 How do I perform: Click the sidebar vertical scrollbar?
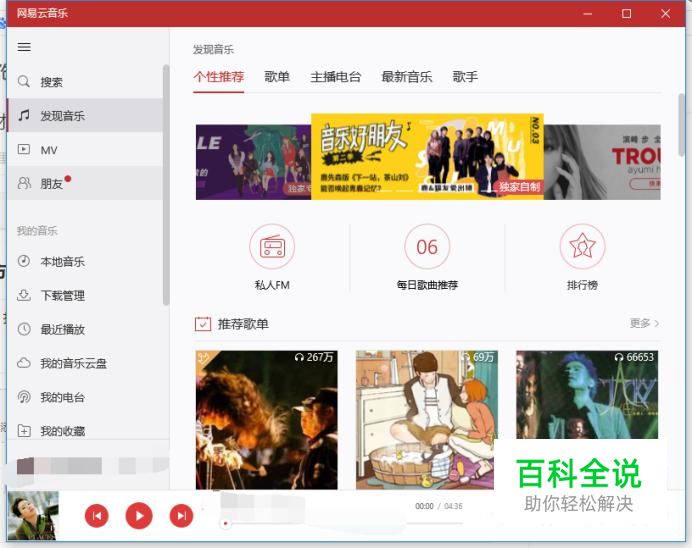click(x=166, y=185)
